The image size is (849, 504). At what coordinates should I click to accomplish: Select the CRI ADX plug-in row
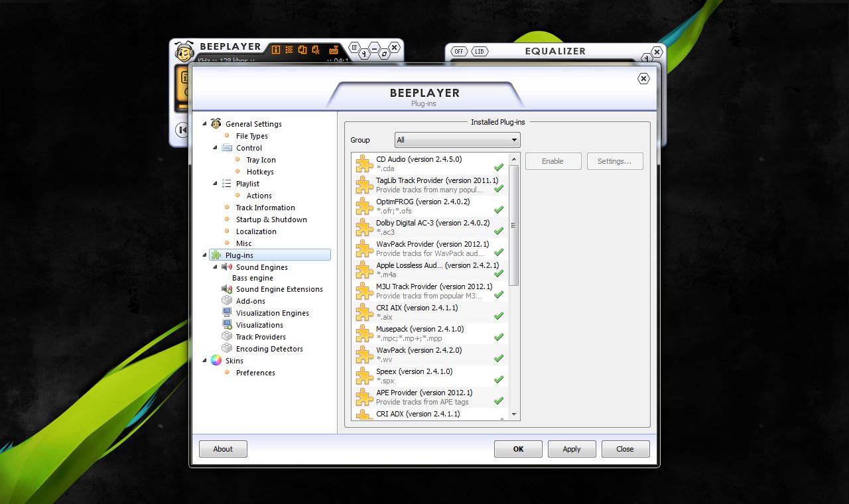[x=430, y=414]
